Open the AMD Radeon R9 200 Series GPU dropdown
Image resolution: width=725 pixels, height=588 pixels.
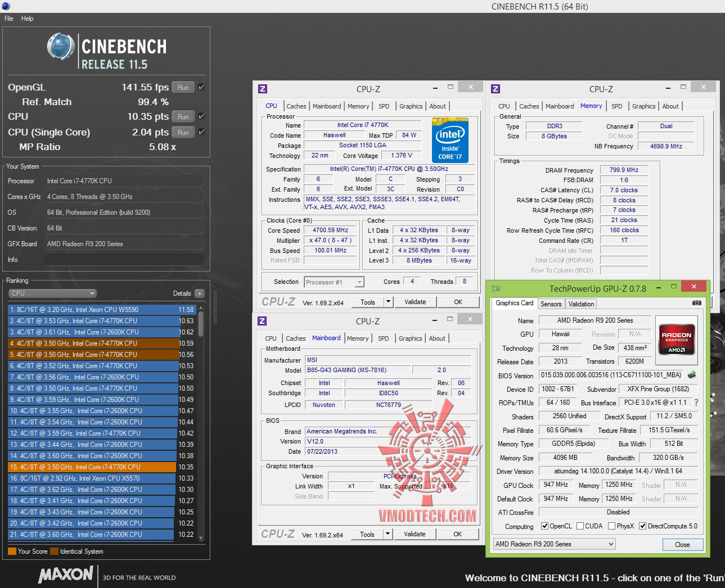(554, 544)
